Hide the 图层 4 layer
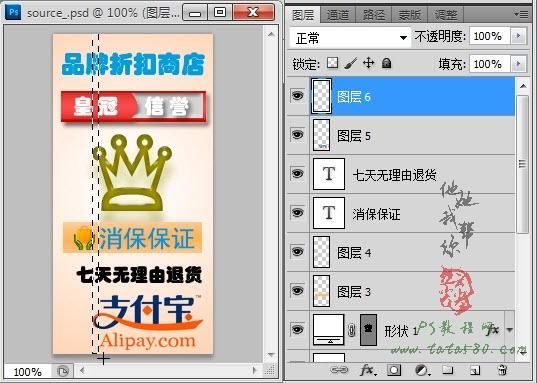 pos(297,252)
